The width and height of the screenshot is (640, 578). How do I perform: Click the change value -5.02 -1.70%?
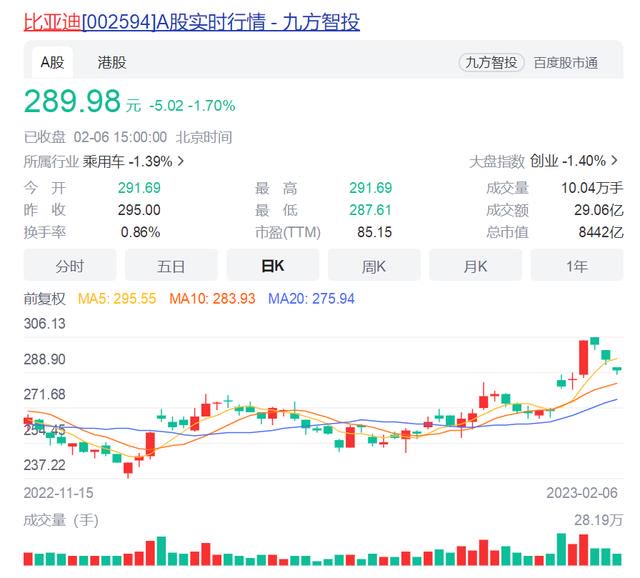192,106
